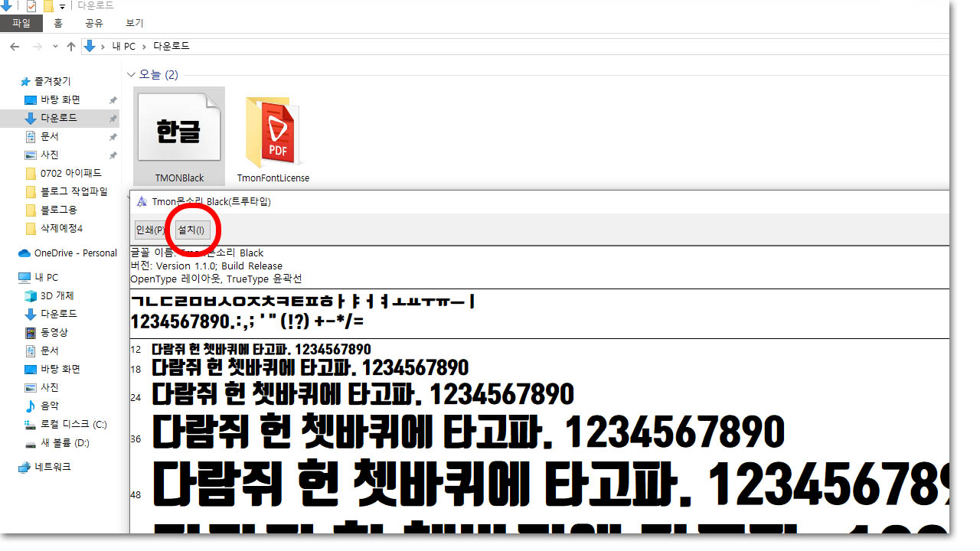Open the 0702 아이패드 folder

[71, 173]
